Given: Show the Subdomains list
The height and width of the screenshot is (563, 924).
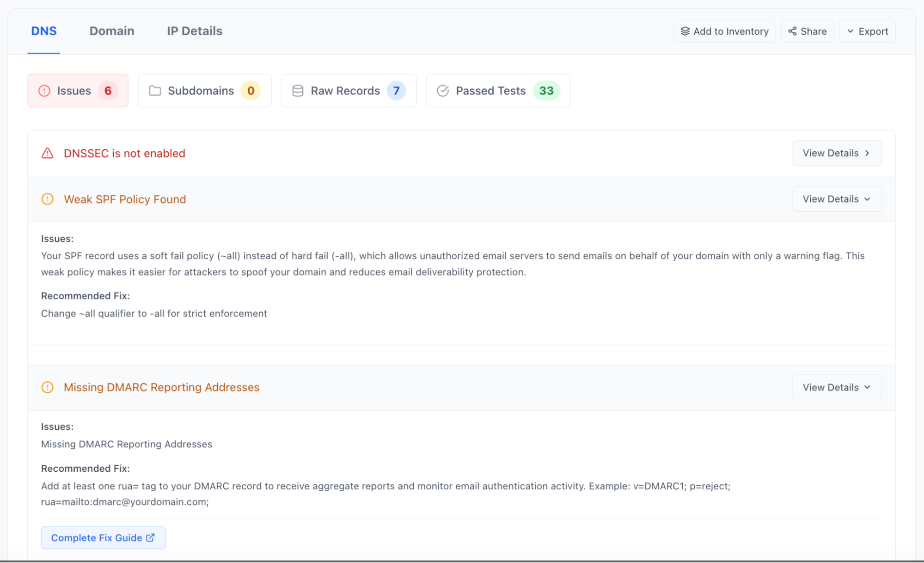Looking at the screenshot, I should coord(205,91).
